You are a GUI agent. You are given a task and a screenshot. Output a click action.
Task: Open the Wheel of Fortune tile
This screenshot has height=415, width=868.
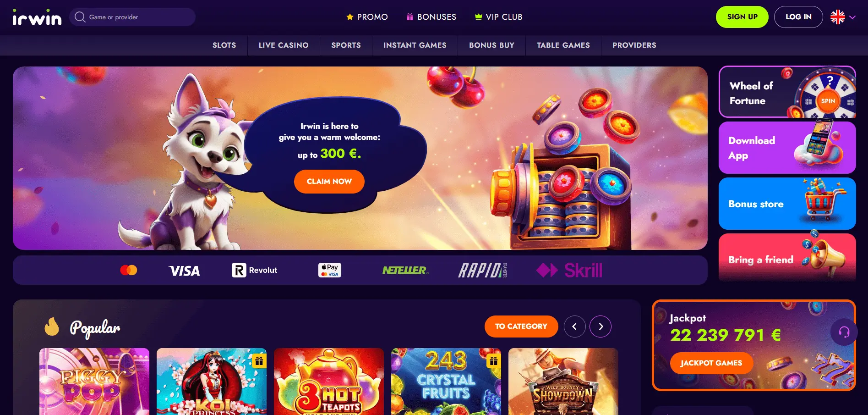click(x=787, y=92)
